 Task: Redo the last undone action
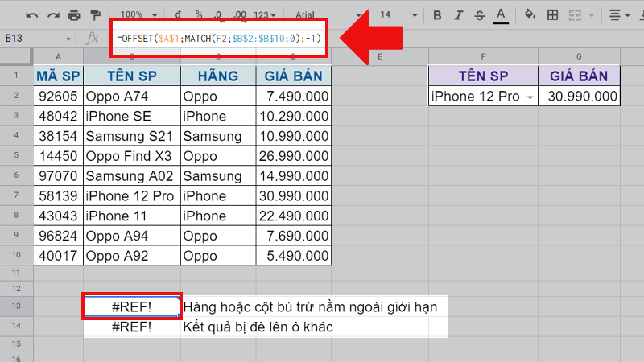pos(53,15)
